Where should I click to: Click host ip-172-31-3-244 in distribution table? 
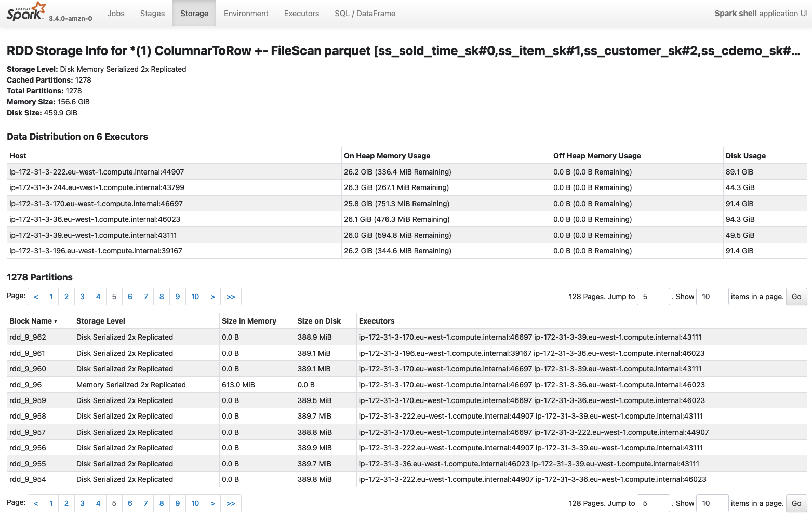coord(97,187)
